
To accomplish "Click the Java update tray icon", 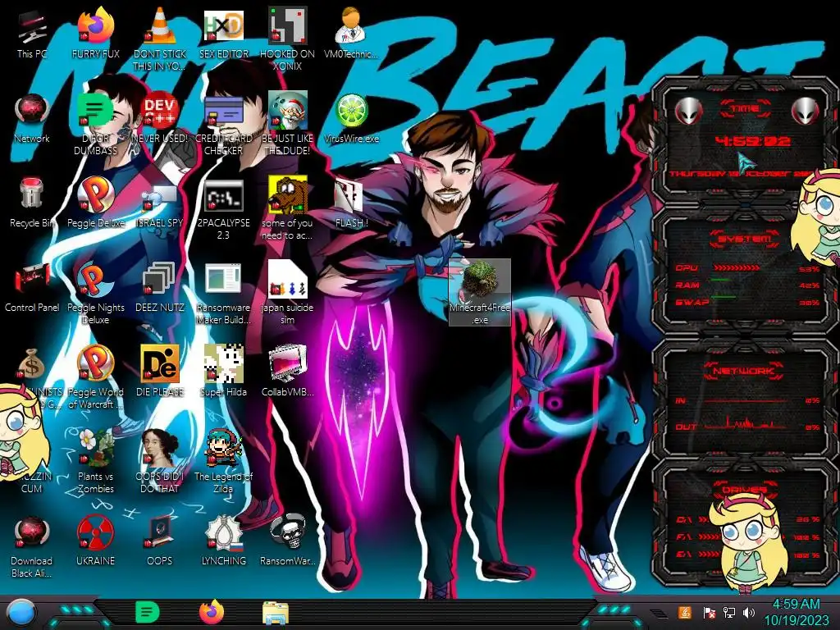I will tap(685, 612).
